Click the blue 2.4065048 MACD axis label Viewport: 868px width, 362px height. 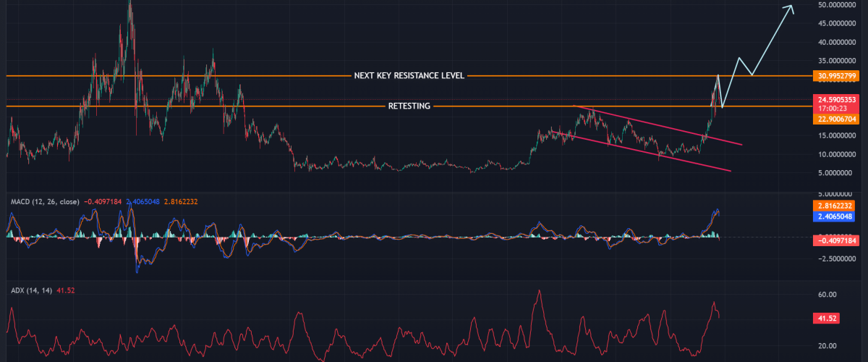pyautogui.click(x=836, y=216)
